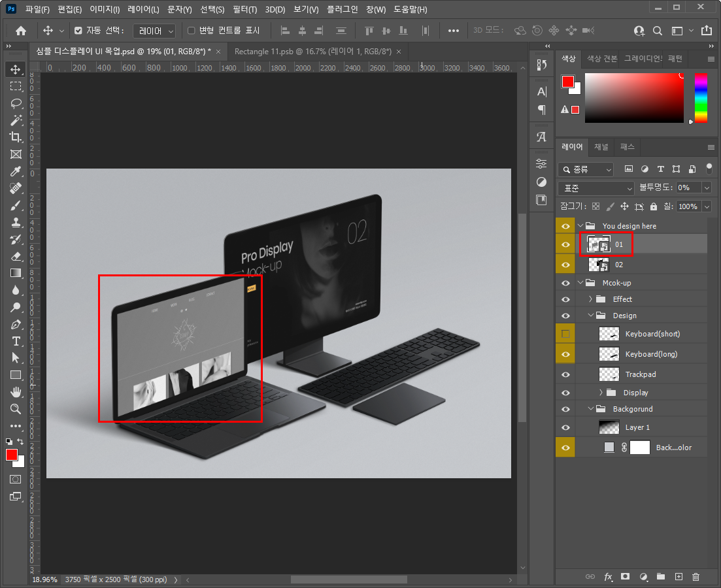The image size is (721, 588).
Task: Select the Blur tool
Action: [x=16, y=290]
